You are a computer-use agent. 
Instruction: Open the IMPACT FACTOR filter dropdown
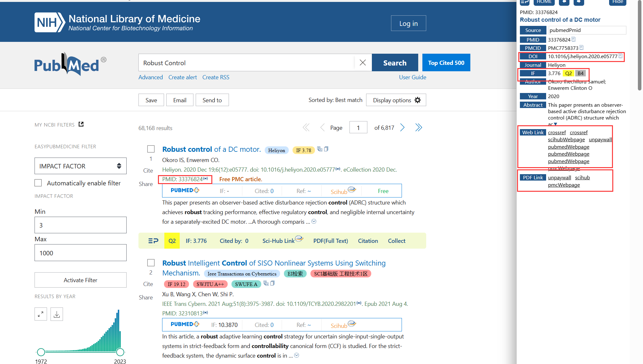coord(81,166)
